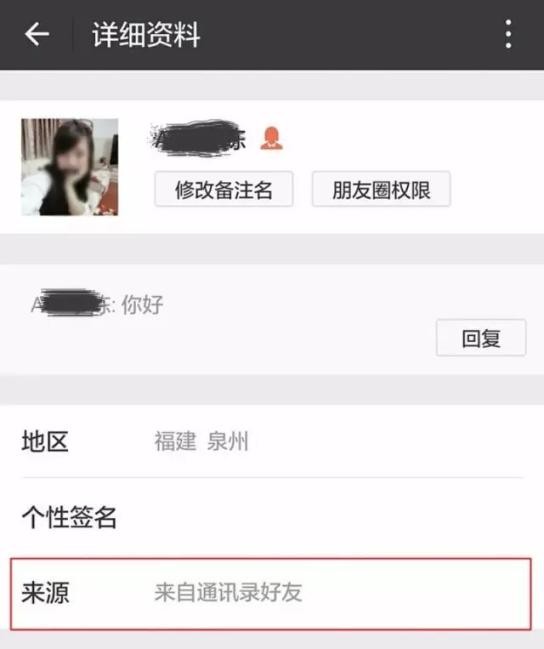Click the 修改备注名 button
The height and width of the screenshot is (649, 544).
224,190
